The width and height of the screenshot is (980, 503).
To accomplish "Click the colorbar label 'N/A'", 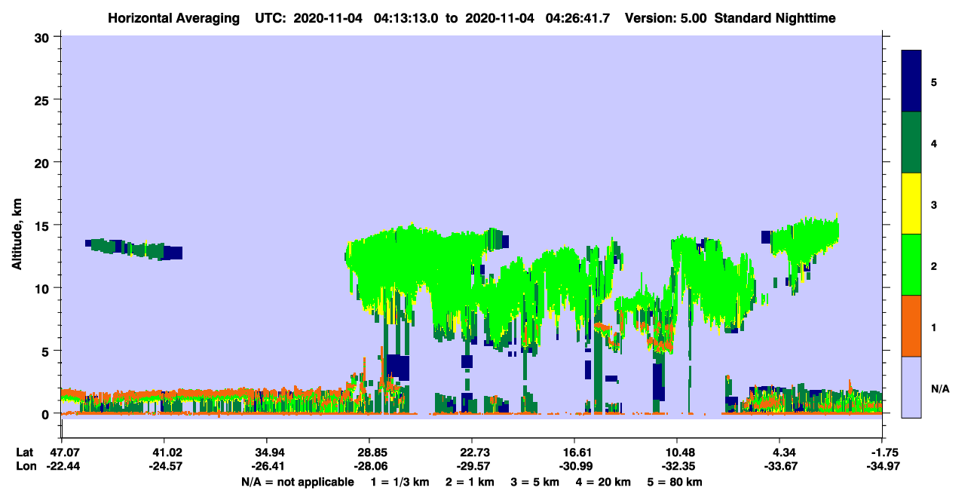I will pyautogui.click(x=940, y=388).
